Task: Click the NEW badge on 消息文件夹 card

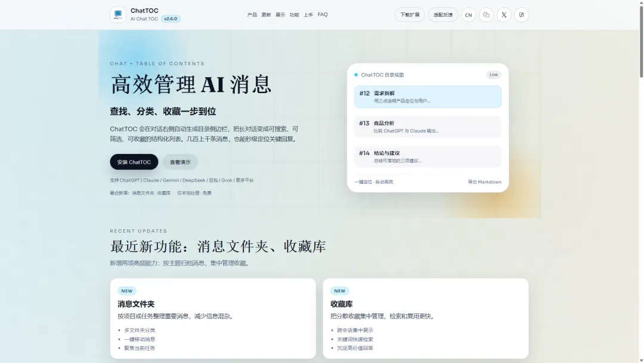Action: [x=126, y=291]
